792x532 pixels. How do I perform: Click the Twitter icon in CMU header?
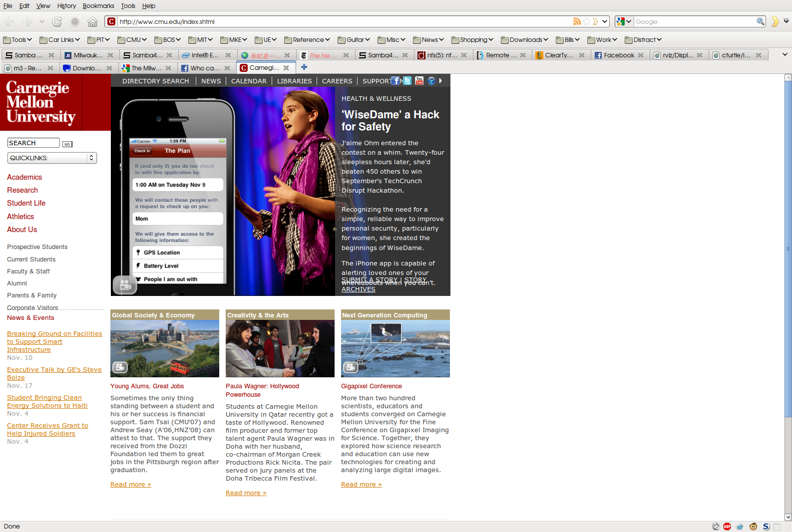407,81
